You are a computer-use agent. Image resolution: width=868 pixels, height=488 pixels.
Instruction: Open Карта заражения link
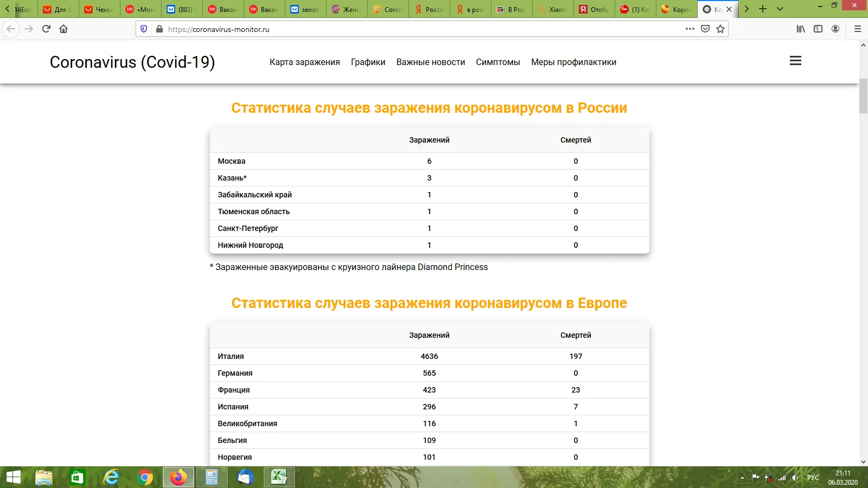pos(304,62)
